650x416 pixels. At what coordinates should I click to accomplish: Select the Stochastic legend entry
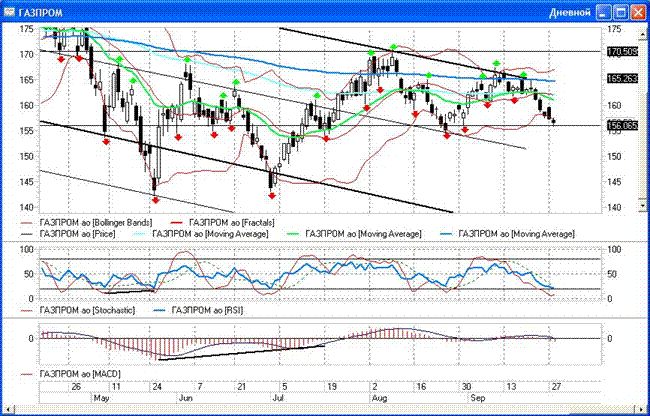[77, 310]
